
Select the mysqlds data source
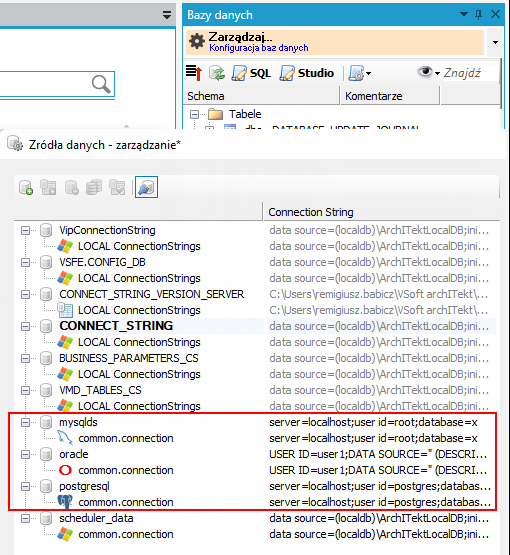[78, 422]
